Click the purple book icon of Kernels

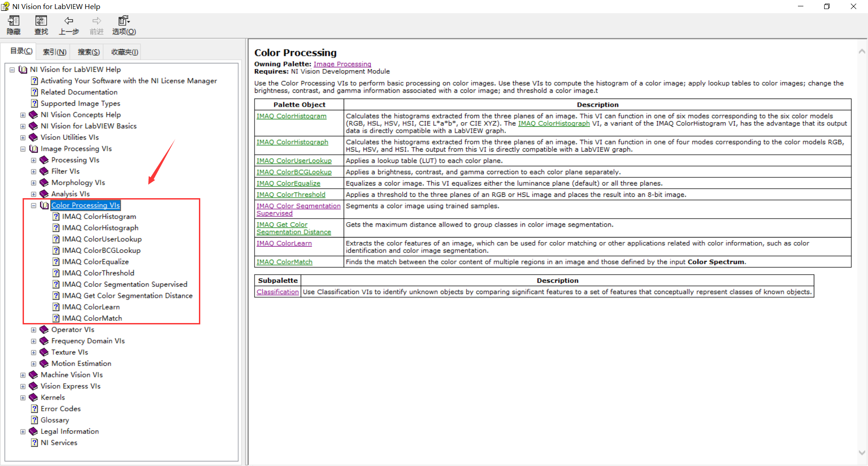pyautogui.click(x=33, y=398)
